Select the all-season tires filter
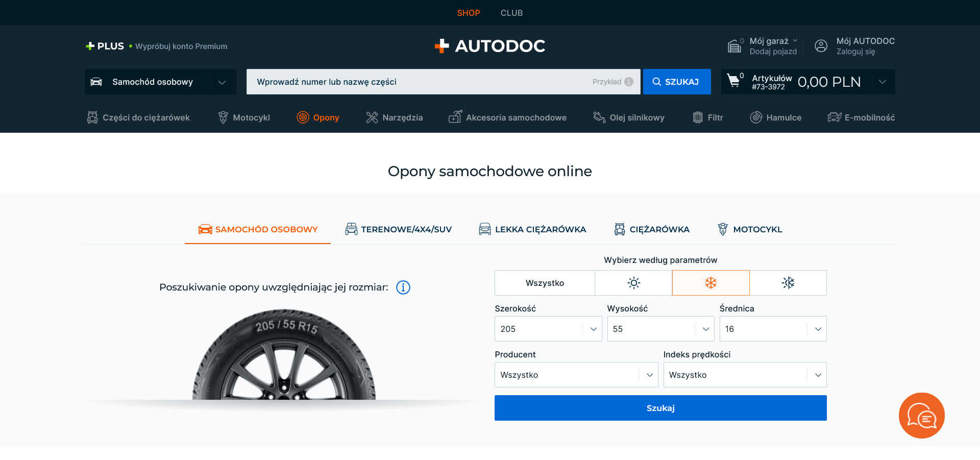Image resolution: width=980 pixels, height=460 pixels. click(788, 283)
